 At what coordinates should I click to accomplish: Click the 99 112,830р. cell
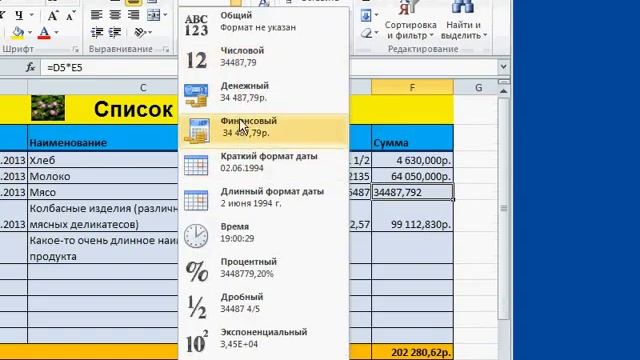point(412,216)
